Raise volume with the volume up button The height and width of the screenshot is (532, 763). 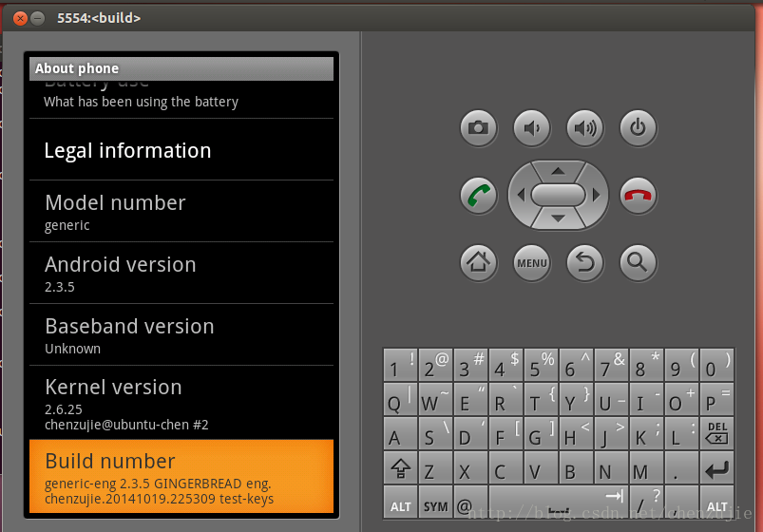click(x=585, y=128)
